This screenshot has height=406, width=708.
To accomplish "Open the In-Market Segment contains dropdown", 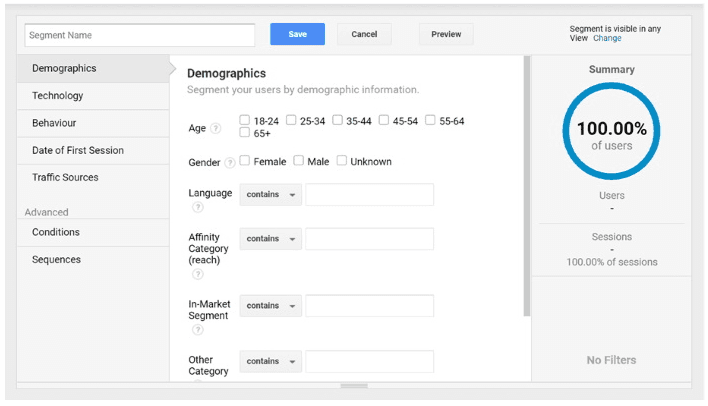I will click(x=270, y=306).
